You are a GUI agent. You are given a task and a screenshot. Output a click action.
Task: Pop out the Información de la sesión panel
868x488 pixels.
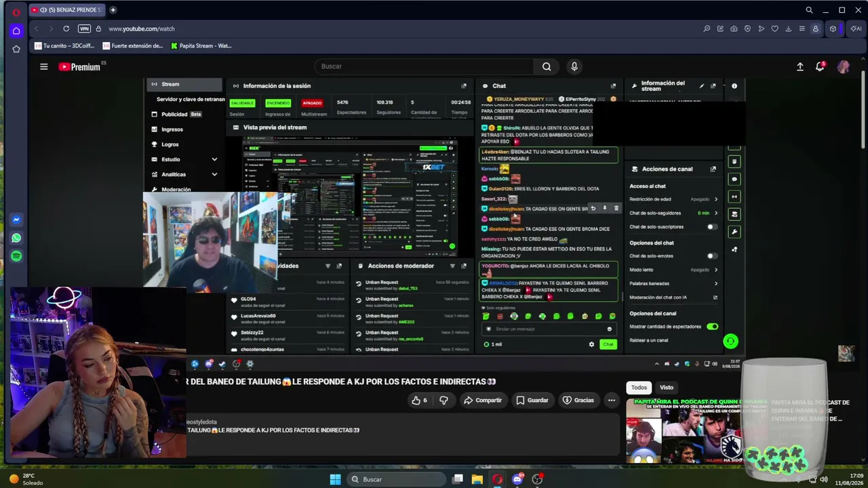(x=464, y=86)
